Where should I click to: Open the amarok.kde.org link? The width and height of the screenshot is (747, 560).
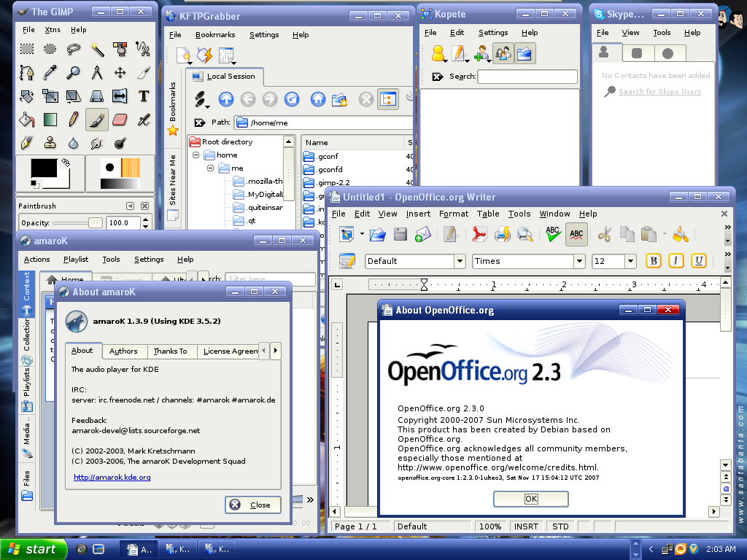point(112,477)
